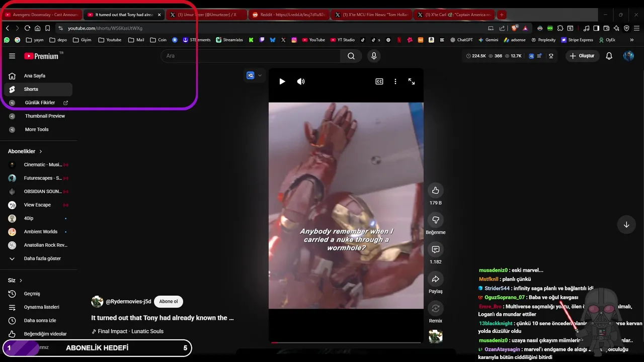
Task: Open the browser Extensions puzzle icon
Action: click(x=560, y=28)
